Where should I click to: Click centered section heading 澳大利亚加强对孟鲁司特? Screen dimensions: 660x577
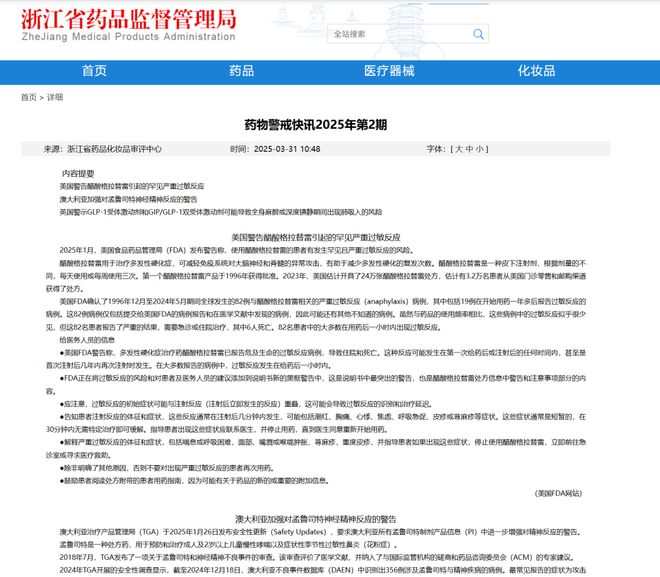click(x=316, y=519)
